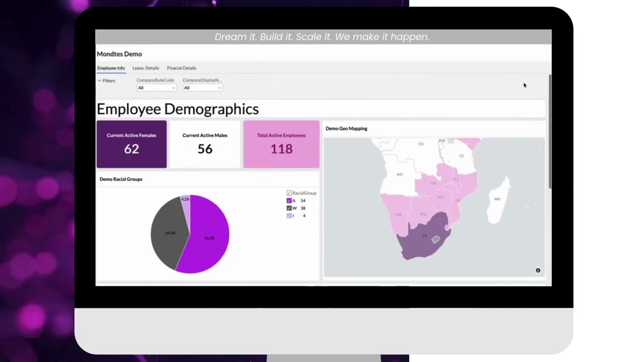Screen dimensions: 644x362
Task: Click the dashboard vertical scrollbar
Action: point(550,132)
